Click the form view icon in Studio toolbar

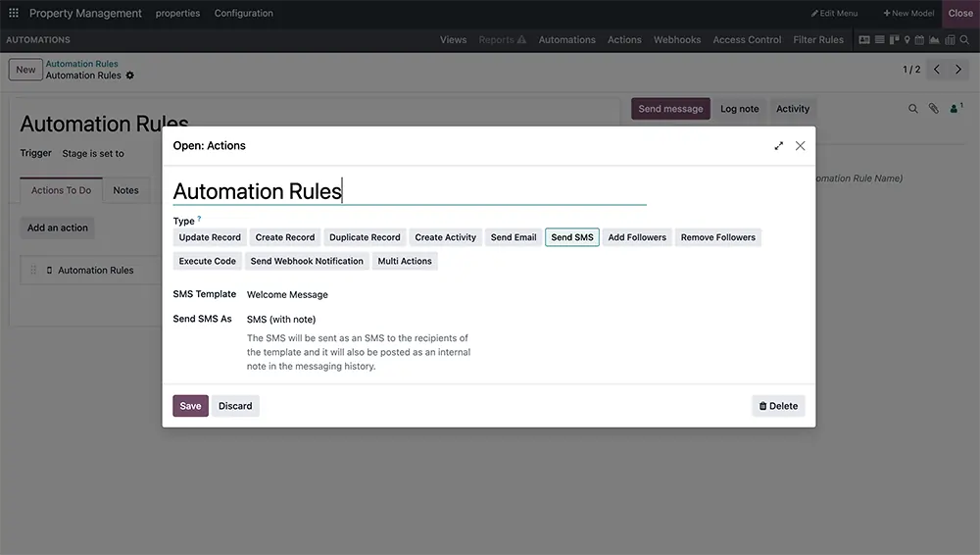[x=864, y=39]
